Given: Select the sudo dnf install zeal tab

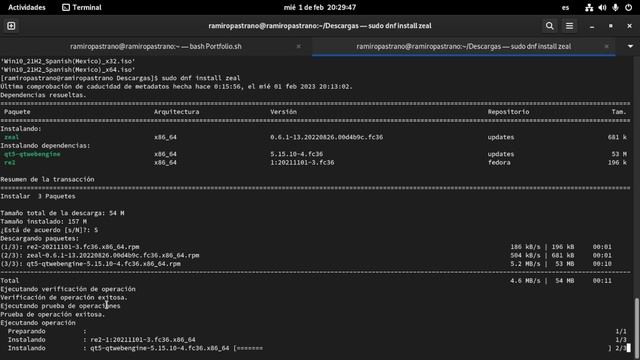Looking at the screenshot, I should click(x=464, y=47).
